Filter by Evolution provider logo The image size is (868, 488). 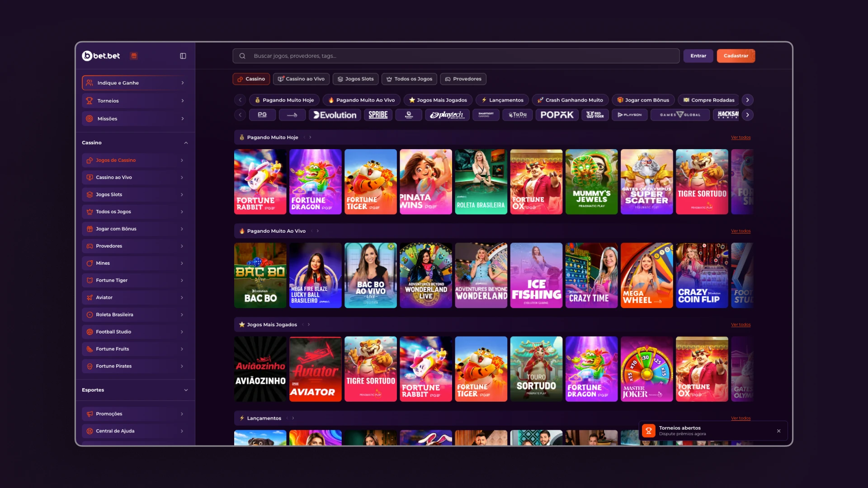(335, 115)
